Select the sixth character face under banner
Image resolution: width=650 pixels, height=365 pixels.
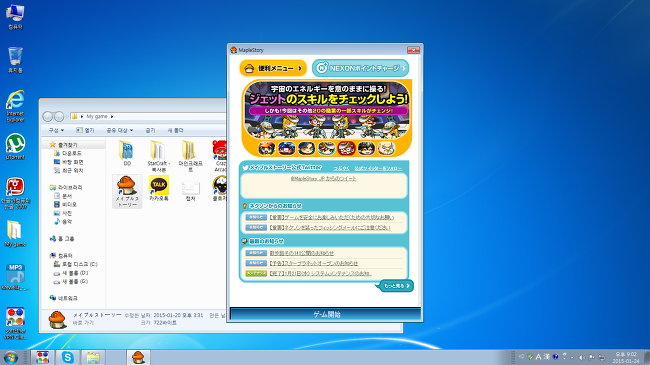click(366, 148)
